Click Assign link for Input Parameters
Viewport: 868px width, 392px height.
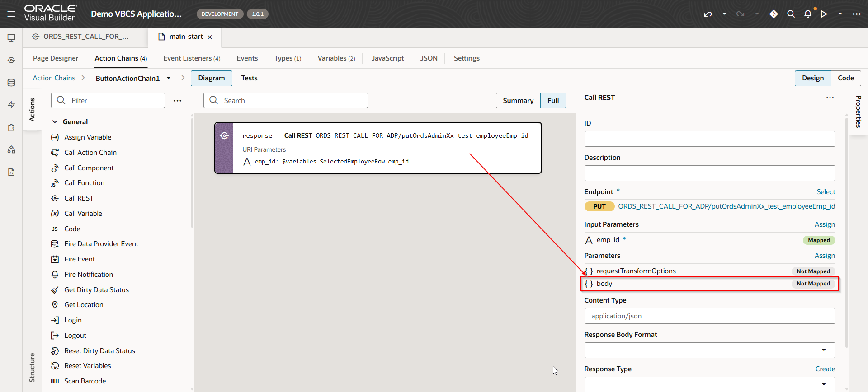[x=825, y=224]
